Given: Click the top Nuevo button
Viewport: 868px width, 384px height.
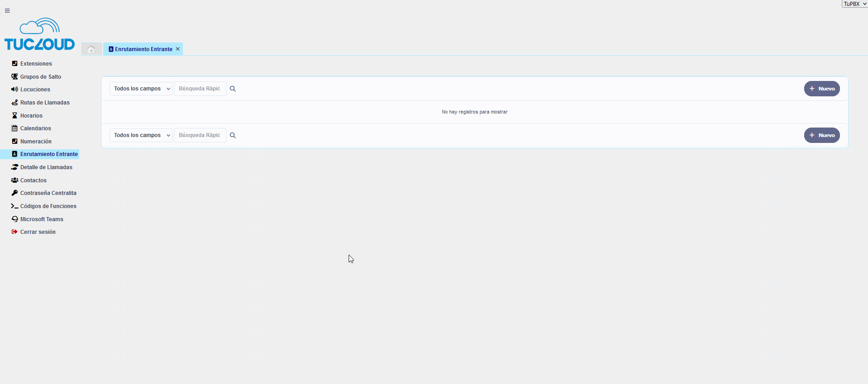Looking at the screenshot, I should (821, 89).
